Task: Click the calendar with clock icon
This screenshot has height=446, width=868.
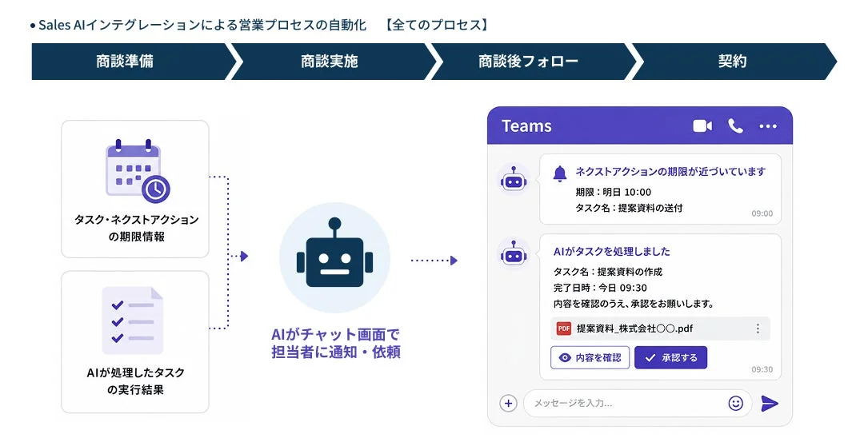Action: click(x=138, y=172)
